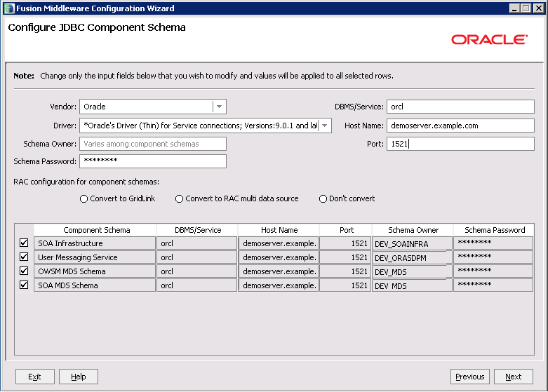Proceed with the Next button
Image resolution: width=548 pixels, height=392 pixels.
[x=513, y=377]
